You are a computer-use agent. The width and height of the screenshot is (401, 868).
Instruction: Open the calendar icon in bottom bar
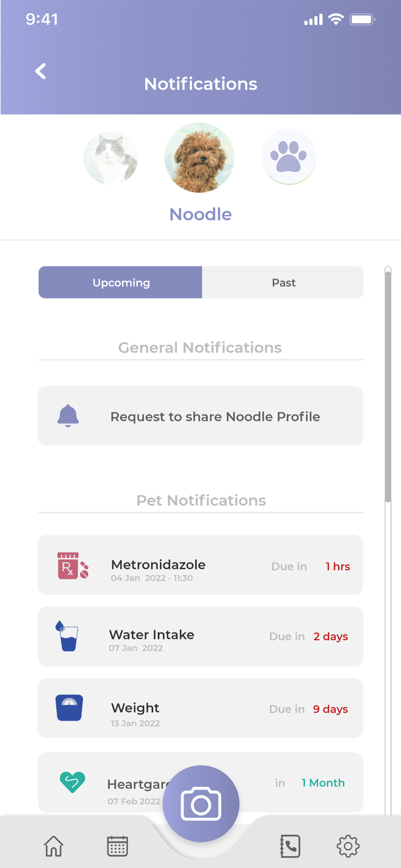pyautogui.click(x=116, y=845)
